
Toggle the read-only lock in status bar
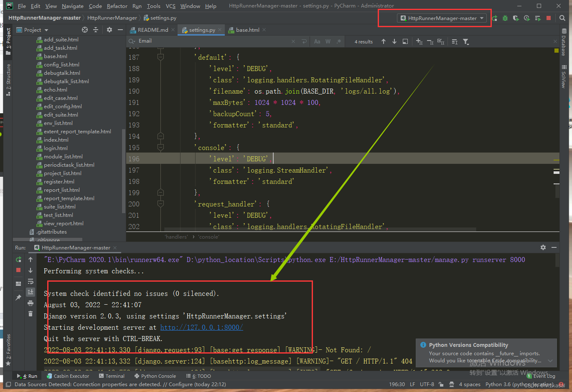pos(440,384)
